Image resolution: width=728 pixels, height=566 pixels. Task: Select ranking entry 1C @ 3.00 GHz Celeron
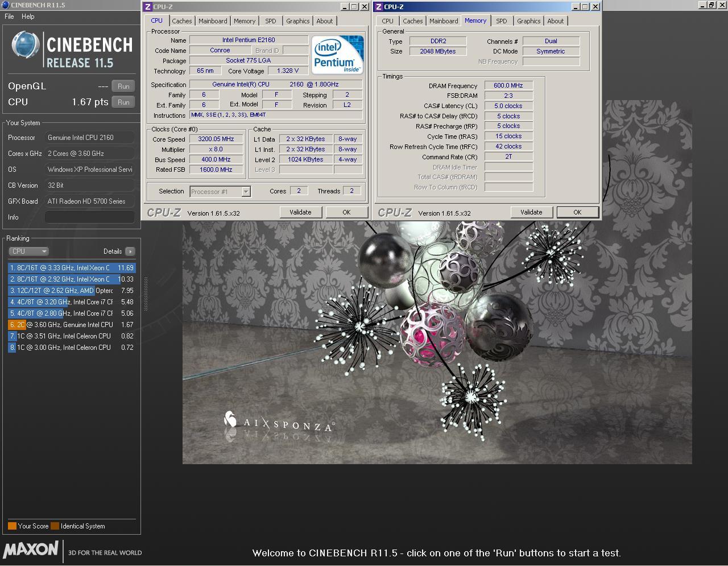click(72, 348)
